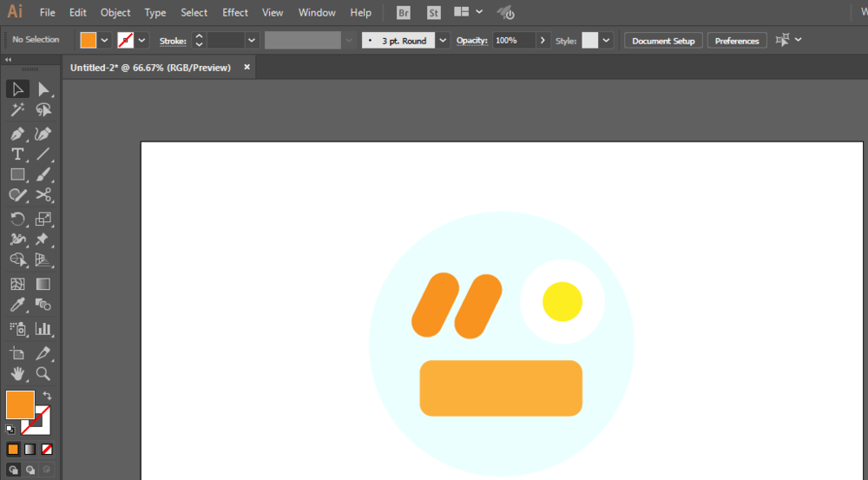Click the Preferences button
The image size is (868, 480).
[x=736, y=41]
